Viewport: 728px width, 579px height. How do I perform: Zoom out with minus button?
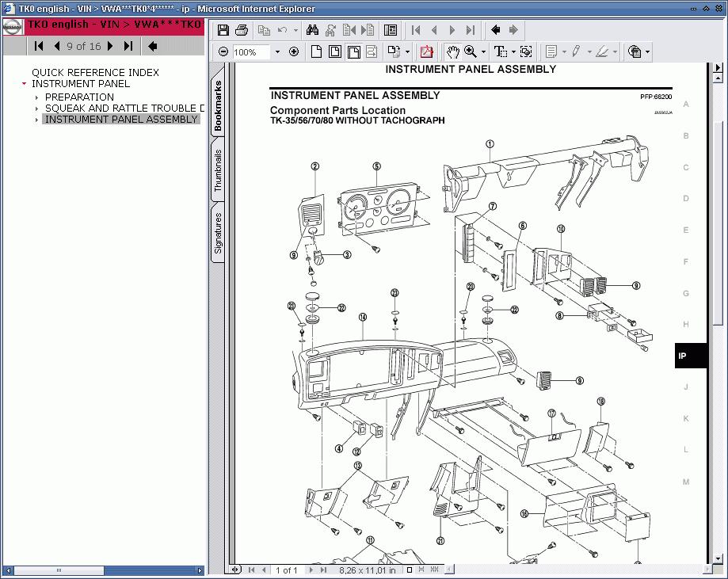(223, 51)
